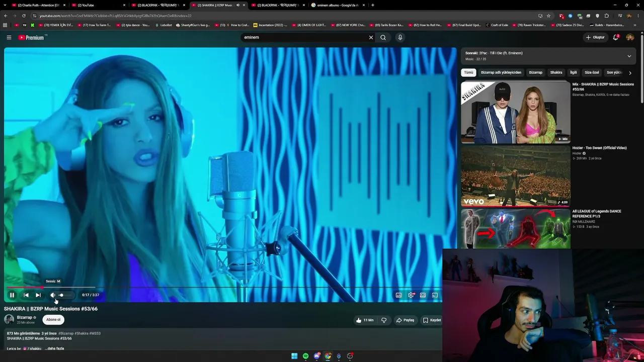Switch to the Charlie Puth Attention tab
Image resolution: width=644 pixels, height=362 pixels.
coord(39,5)
